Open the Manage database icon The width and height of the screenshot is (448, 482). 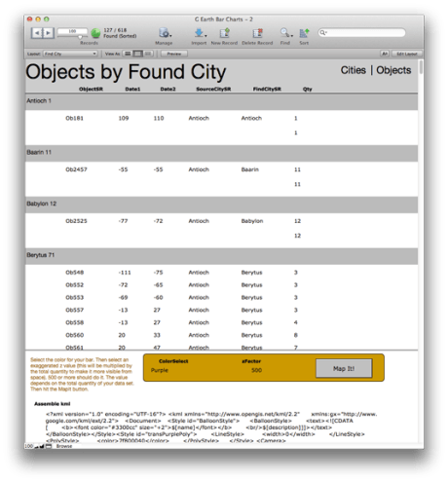point(165,33)
